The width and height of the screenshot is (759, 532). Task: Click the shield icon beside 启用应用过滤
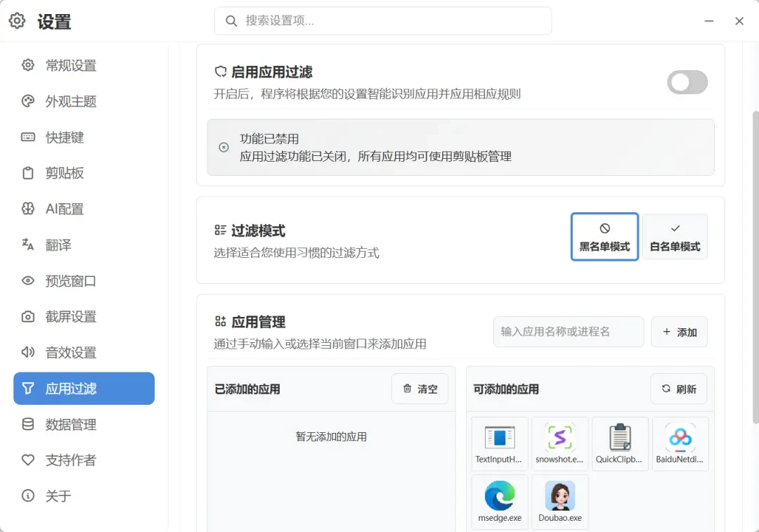click(221, 72)
